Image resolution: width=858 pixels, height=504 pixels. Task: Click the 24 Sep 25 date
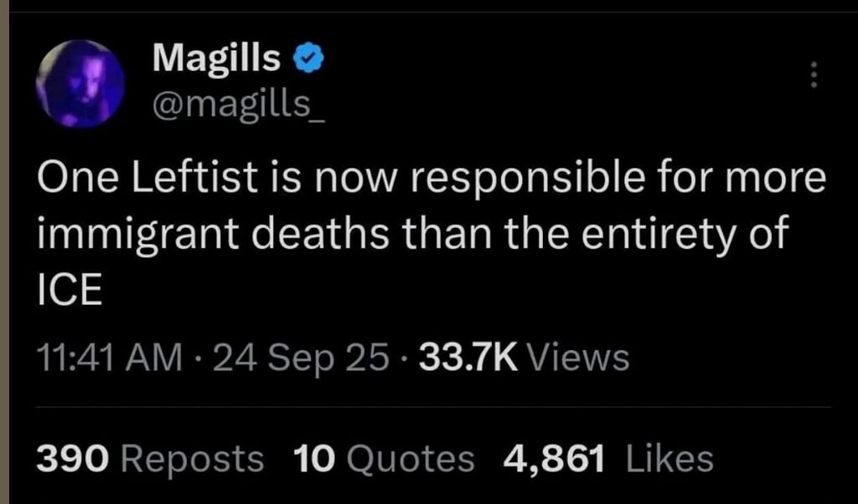[x=302, y=357]
